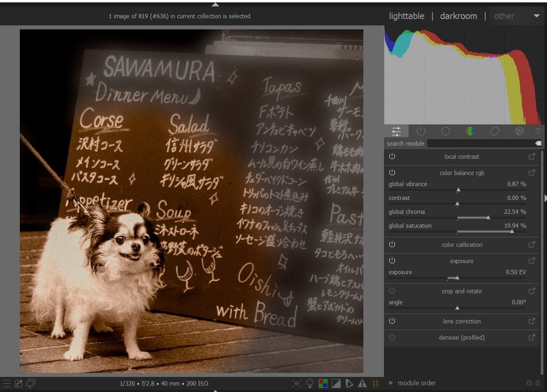This screenshot has width=547, height=392.
Task: Toggle color calibration module power
Action: coord(392,244)
